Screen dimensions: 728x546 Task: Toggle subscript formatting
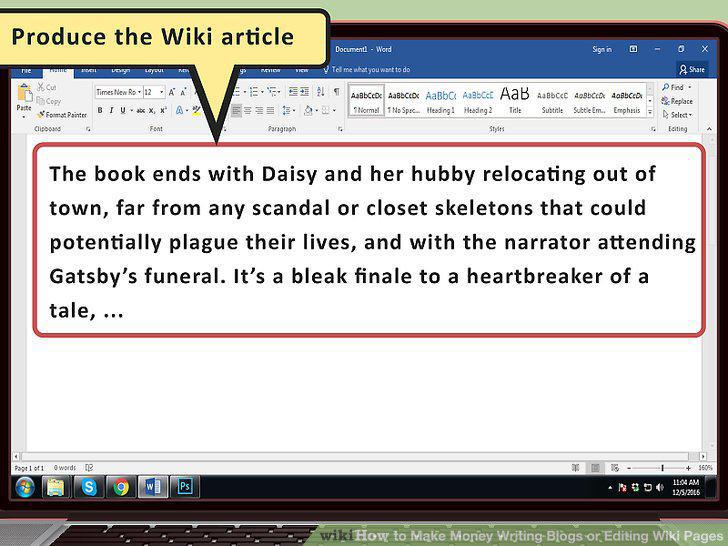pos(152,110)
